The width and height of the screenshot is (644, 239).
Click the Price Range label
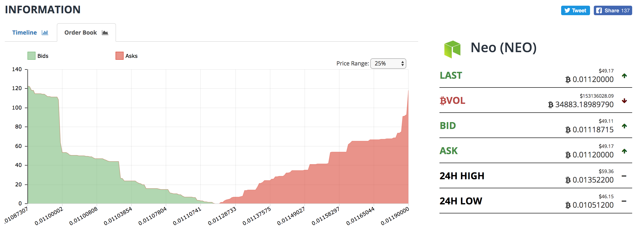[x=353, y=64]
